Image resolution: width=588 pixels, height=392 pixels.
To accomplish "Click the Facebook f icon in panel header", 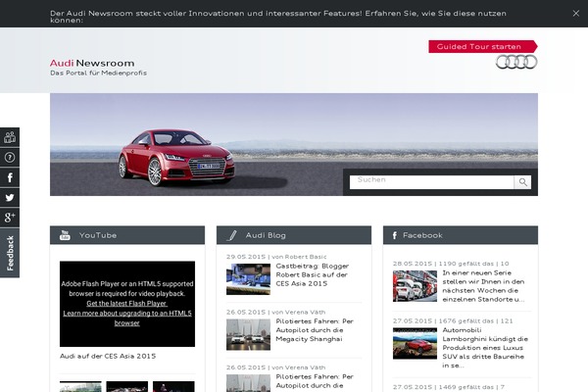I will [395, 235].
